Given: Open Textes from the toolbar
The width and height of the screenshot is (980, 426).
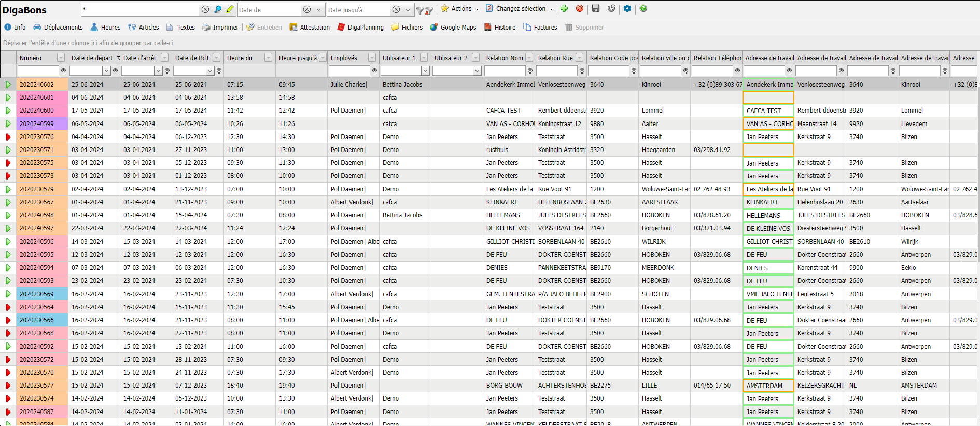Looking at the screenshot, I should (180, 28).
